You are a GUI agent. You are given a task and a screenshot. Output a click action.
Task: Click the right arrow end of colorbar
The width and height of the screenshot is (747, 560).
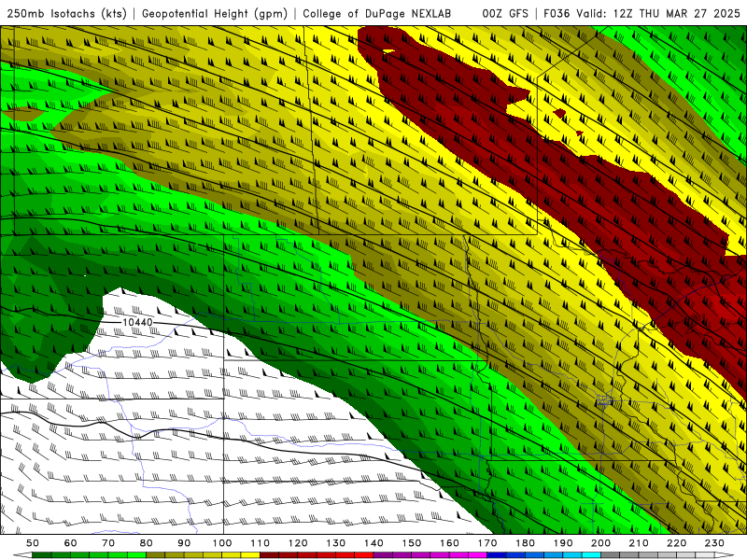(725, 555)
